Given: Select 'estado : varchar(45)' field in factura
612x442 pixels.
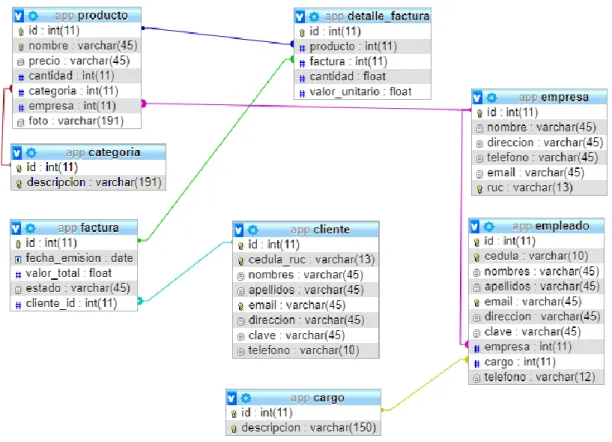Looking at the screenshot, I should tap(74, 289).
